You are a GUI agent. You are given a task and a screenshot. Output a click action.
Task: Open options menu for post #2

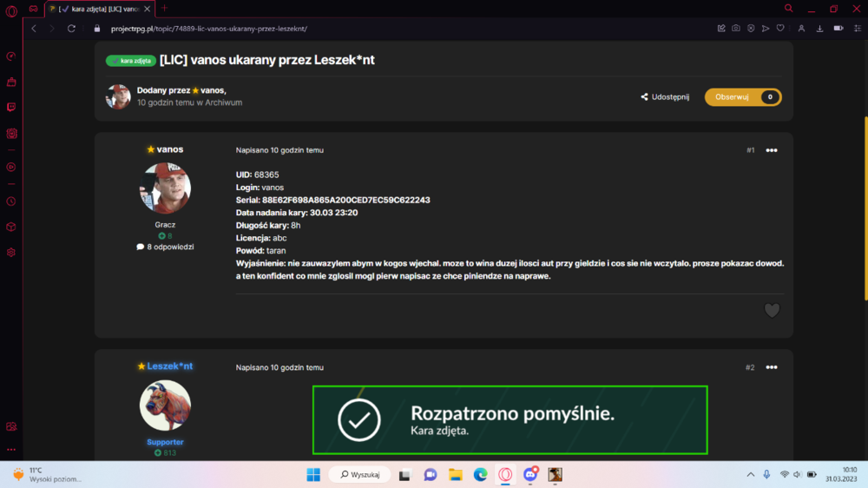pyautogui.click(x=771, y=367)
